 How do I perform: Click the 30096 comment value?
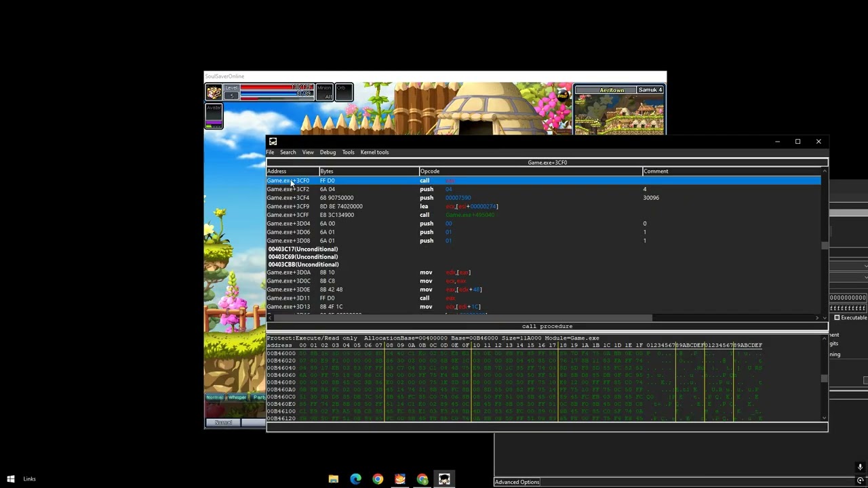pyautogui.click(x=651, y=198)
